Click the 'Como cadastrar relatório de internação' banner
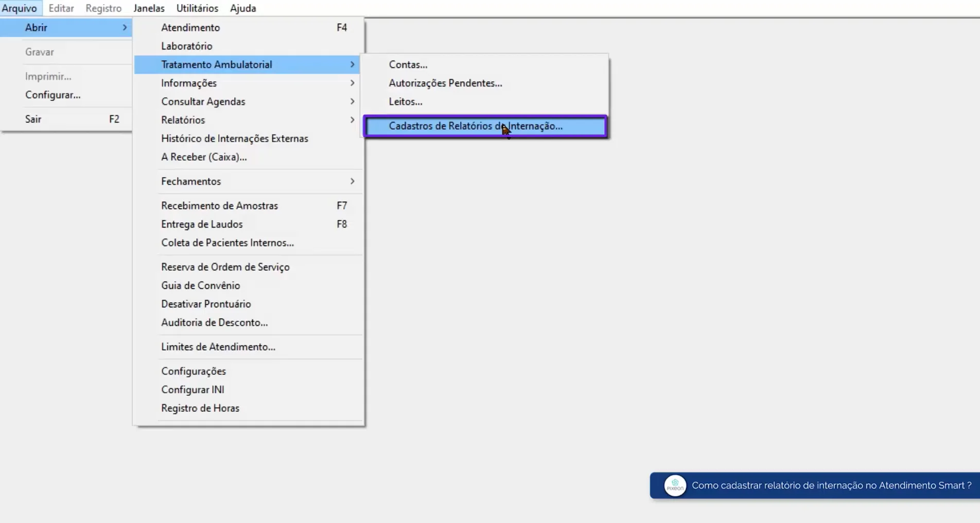The image size is (980, 523). click(815, 485)
